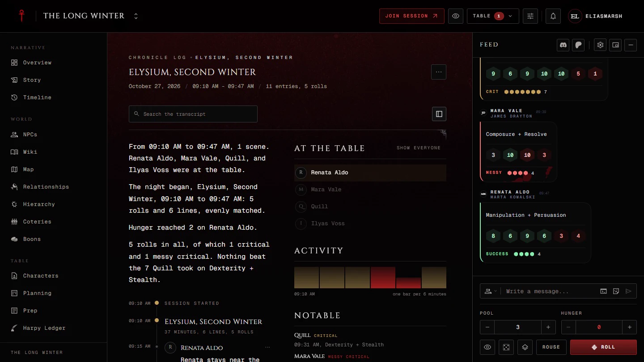Open message recipient selector dropdown
The height and width of the screenshot is (362, 644).
[491, 291]
